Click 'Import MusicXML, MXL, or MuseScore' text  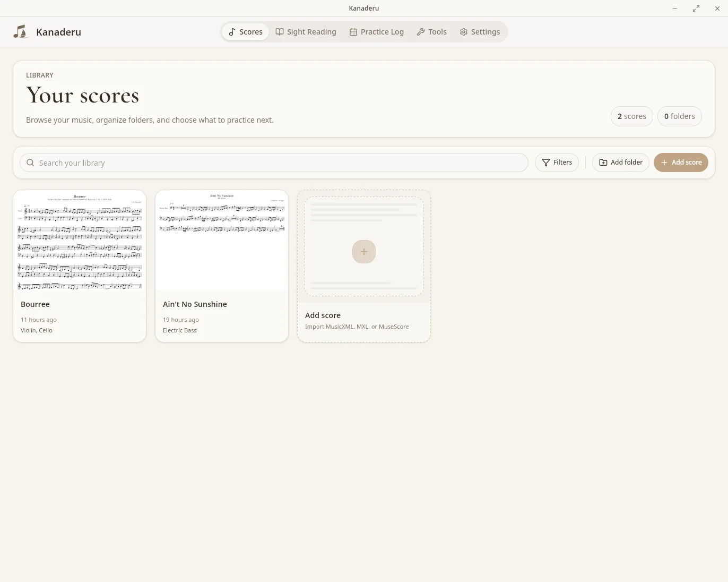[357, 327]
